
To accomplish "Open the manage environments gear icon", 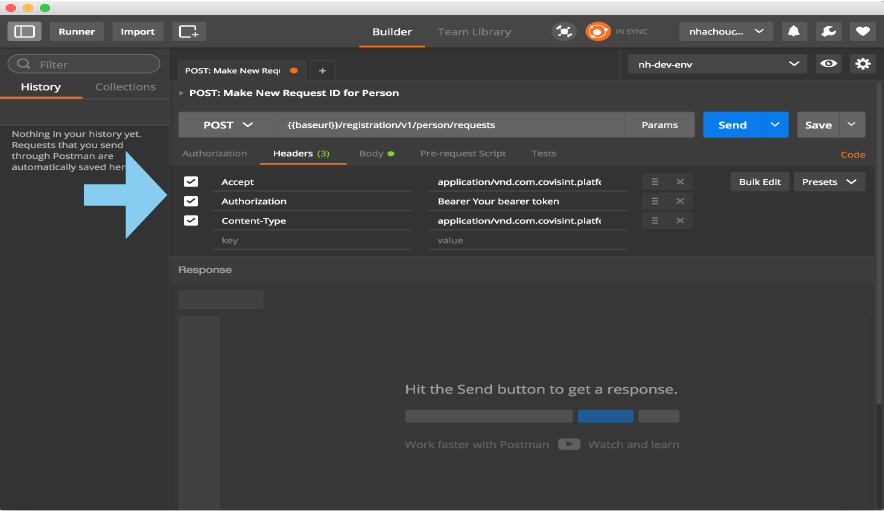I will (862, 64).
